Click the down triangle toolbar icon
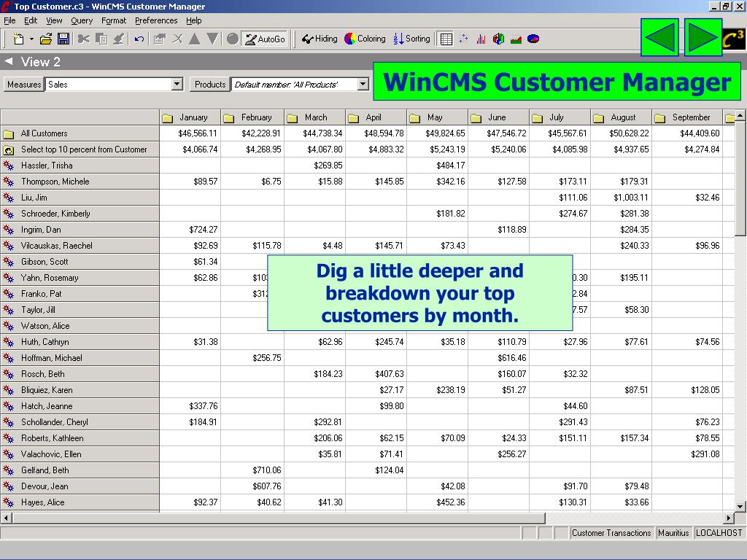This screenshot has height=560, width=747. point(212,39)
